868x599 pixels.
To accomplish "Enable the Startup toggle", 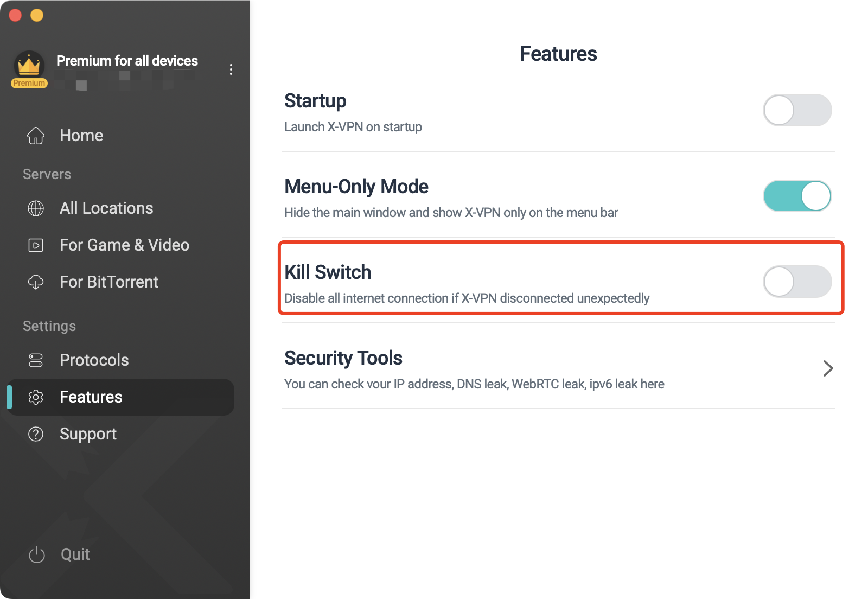I will tap(797, 110).
